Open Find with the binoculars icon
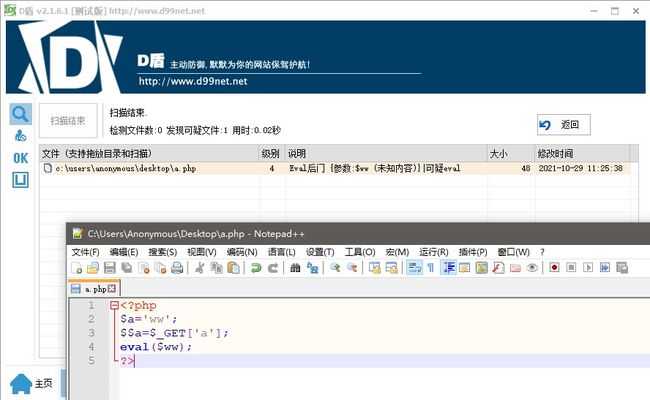 click(295, 268)
